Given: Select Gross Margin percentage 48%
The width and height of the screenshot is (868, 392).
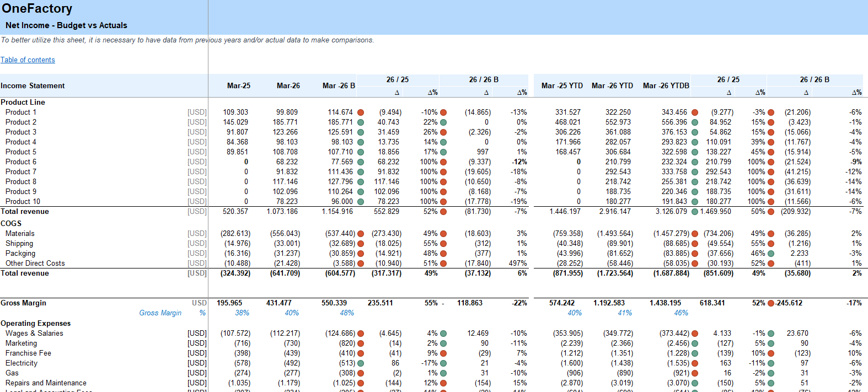Looking at the screenshot, I should pyautogui.click(x=347, y=313).
